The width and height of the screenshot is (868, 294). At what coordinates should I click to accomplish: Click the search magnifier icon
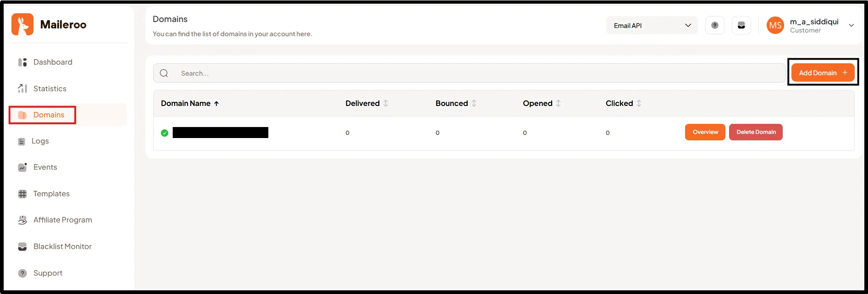(164, 73)
